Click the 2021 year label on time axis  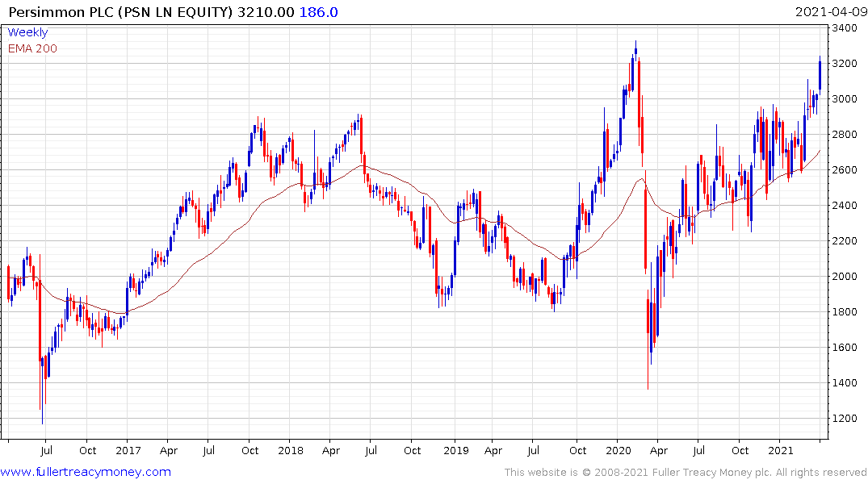point(781,450)
